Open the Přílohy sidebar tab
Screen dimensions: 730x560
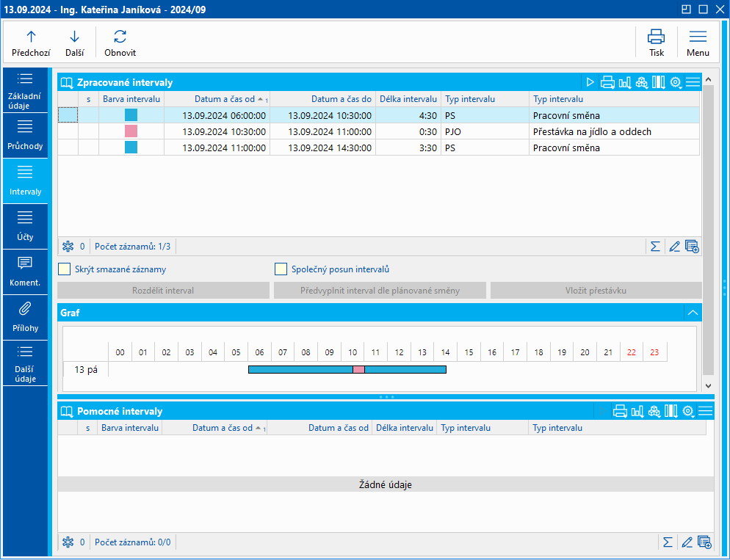tap(25, 317)
